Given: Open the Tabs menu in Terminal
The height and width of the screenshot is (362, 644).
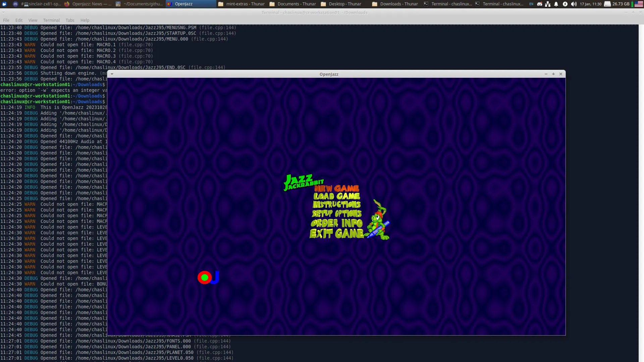Looking at the screenshot, I should click(70, 20).
